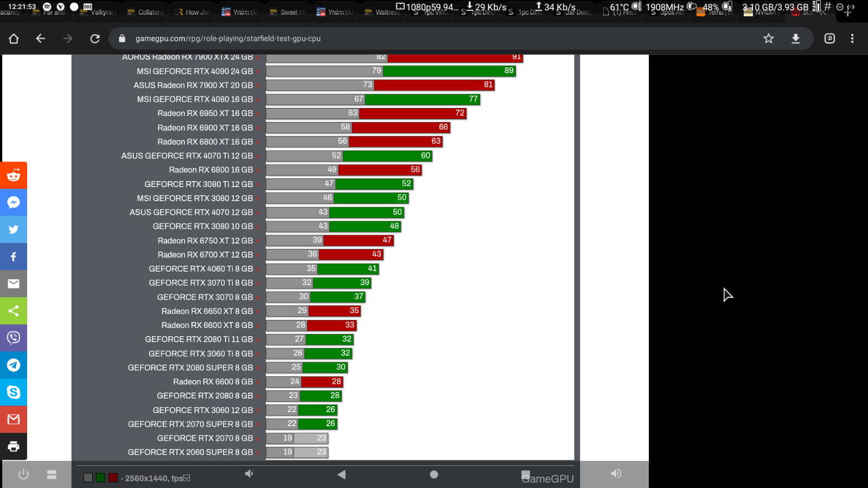
Task: Click Radeon RX 6950 XT 16 GB label
Action: [x=205, y=113]
